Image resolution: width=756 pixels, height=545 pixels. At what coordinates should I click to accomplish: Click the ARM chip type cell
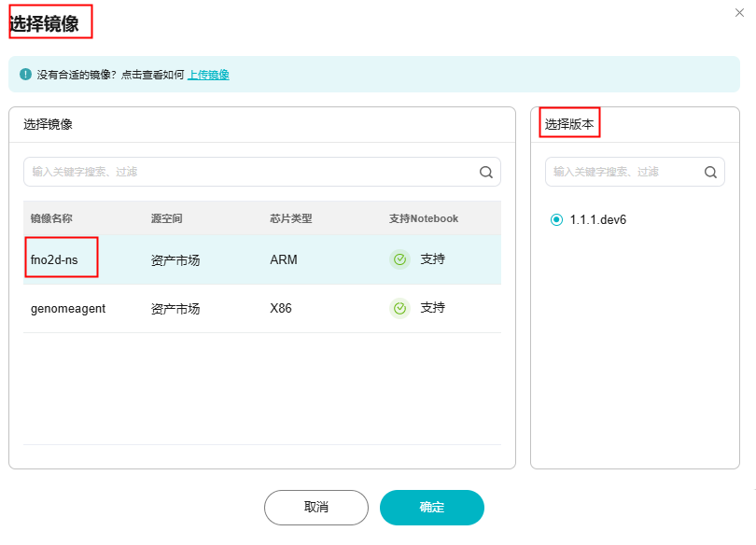coord(284,259)
